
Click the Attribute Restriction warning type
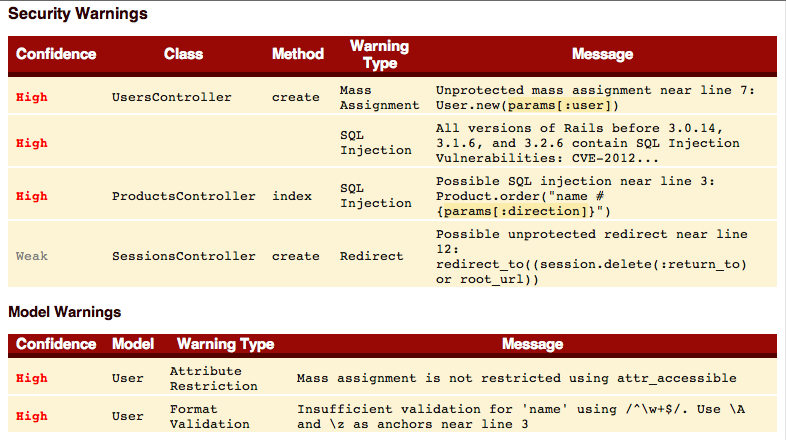pos(214,378)
